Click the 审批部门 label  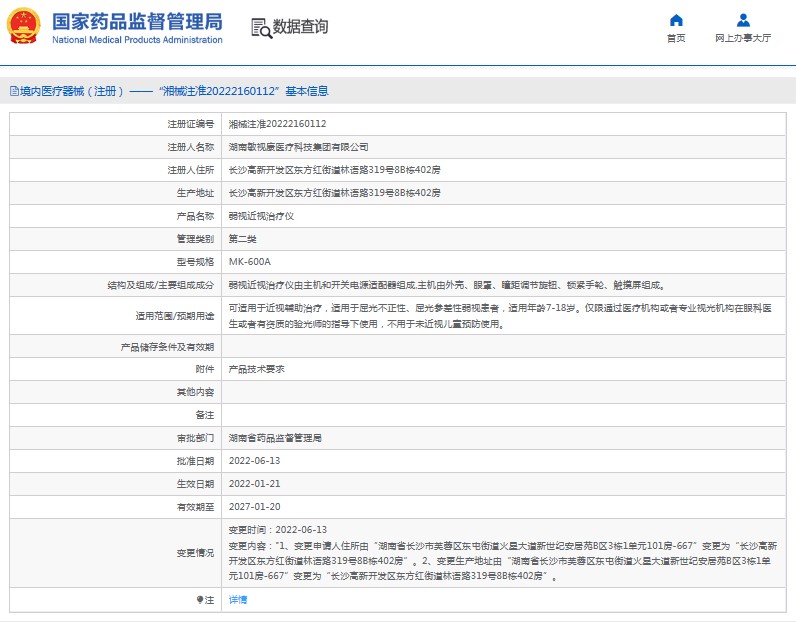pos(195,438)
